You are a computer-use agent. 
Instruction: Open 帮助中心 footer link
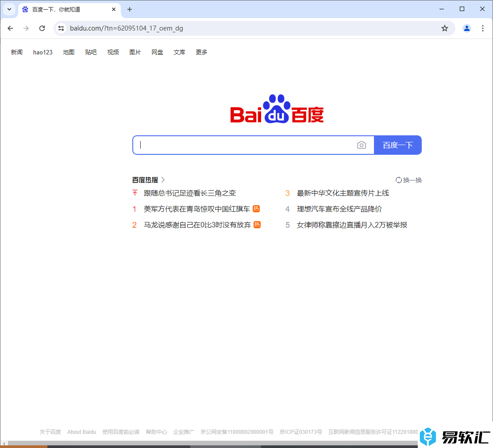[156, 432]
